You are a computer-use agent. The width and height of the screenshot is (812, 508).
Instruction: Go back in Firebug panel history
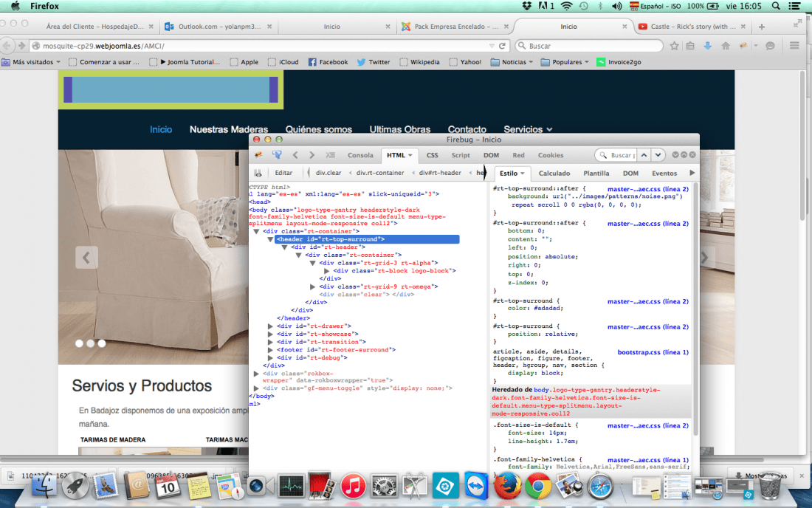pos(295,155)
